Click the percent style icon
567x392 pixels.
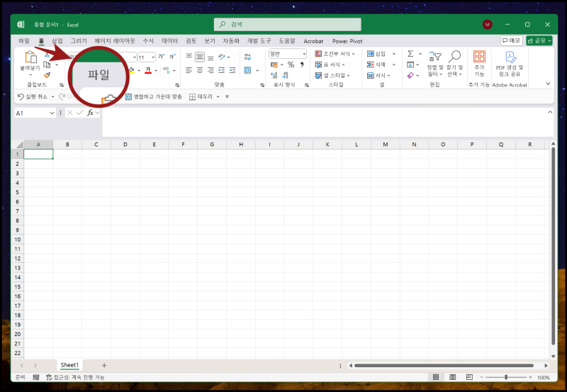(x=291, y=65)
